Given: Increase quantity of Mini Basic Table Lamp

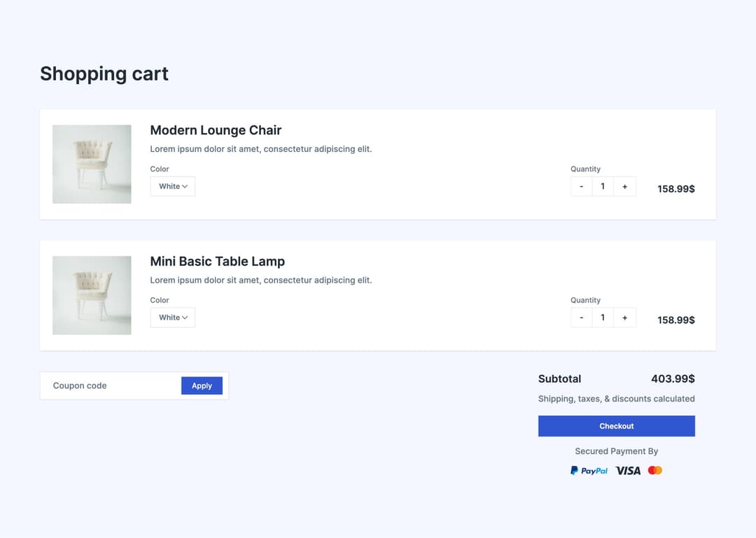Looking at the screenshot, I should tap(624, 317).
